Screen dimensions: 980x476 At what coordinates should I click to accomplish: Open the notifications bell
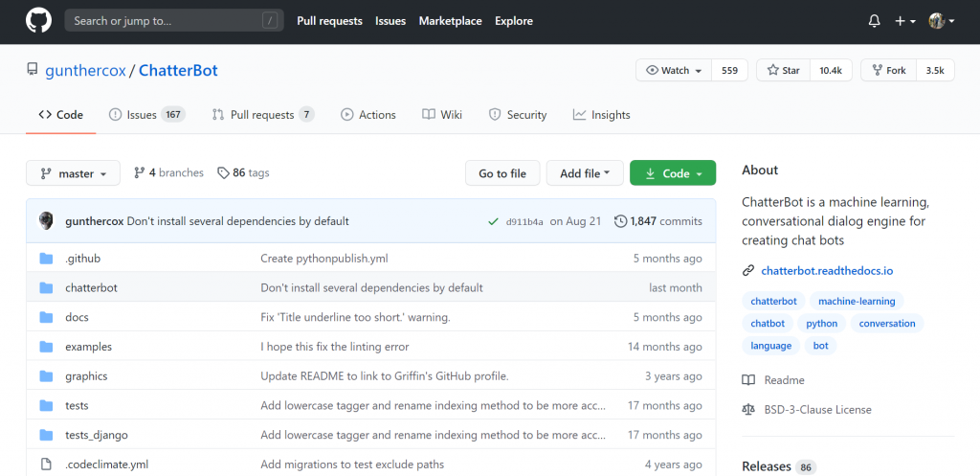point(874,21)
